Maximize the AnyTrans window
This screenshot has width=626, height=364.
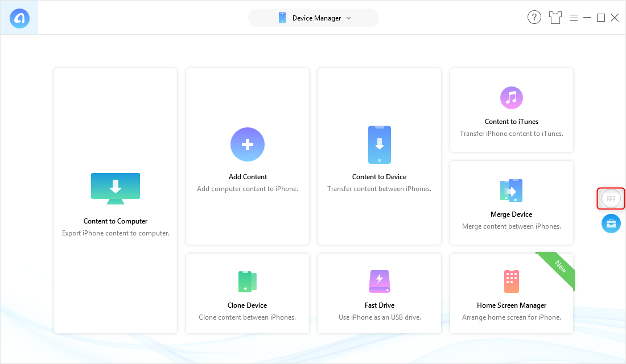(x=601, y=18)
